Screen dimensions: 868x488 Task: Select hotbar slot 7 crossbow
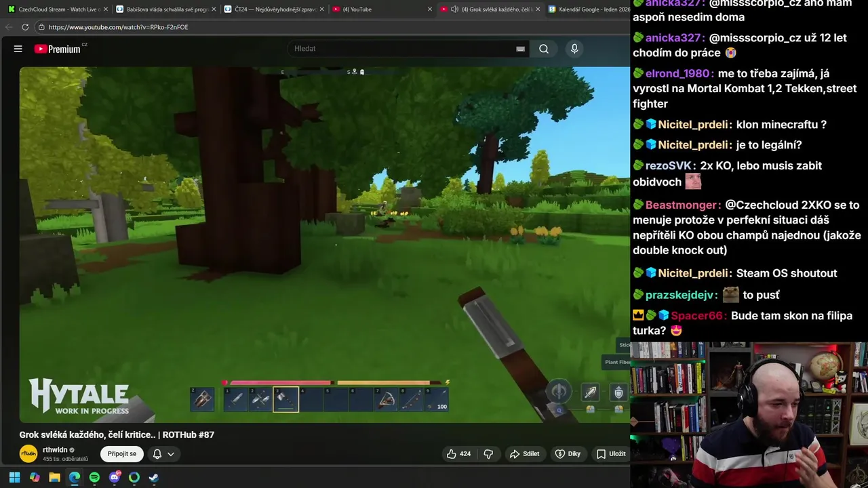coord(387,400)
